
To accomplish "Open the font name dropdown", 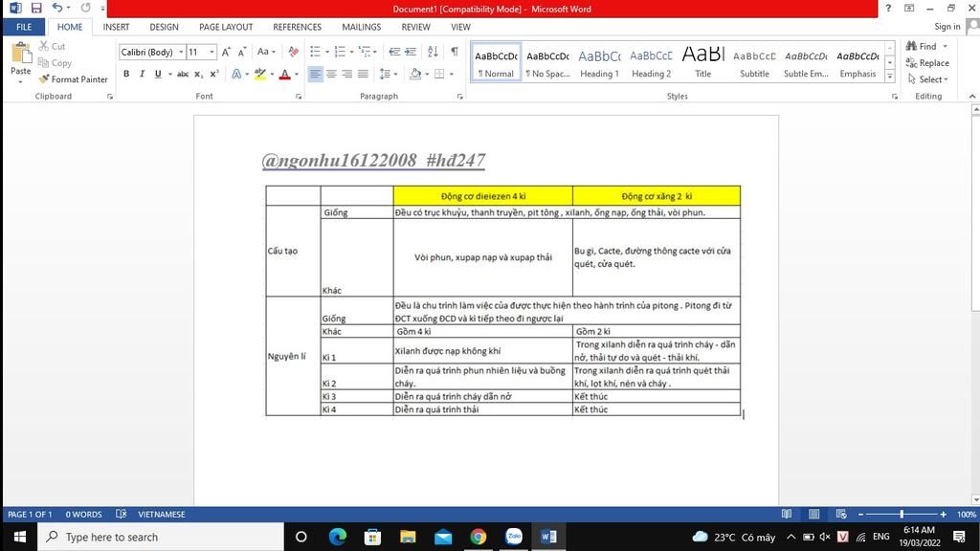I will point(181,52).
